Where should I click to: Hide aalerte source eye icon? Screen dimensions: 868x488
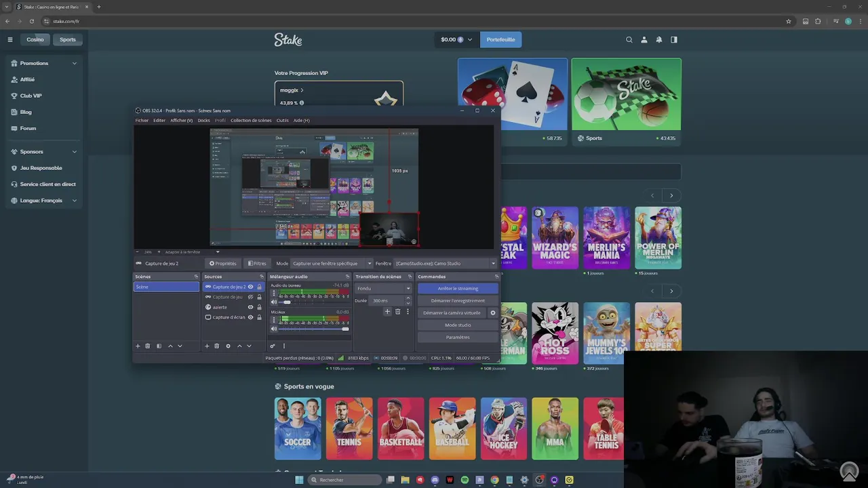click(250, 307)
